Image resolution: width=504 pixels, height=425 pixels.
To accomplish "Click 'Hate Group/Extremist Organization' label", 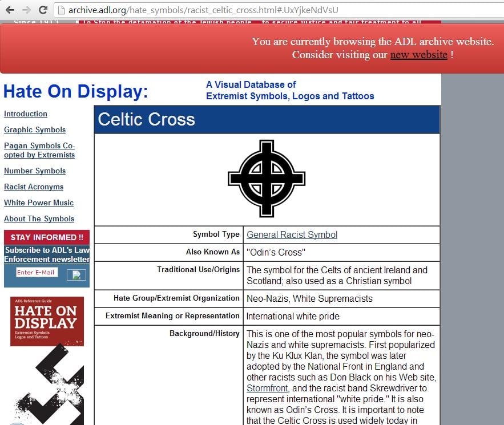I will (x=176, y=298).
